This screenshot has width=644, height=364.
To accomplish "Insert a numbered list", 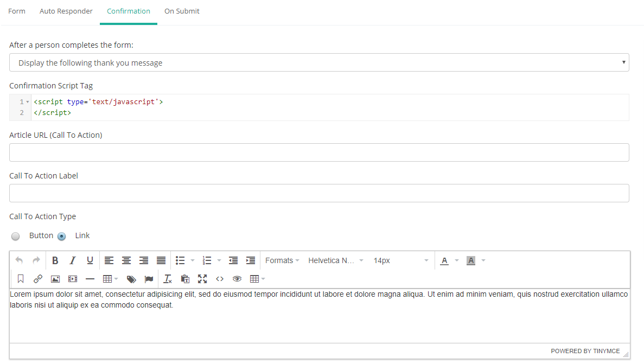I will pyautogui.click(x=207, y=260).
